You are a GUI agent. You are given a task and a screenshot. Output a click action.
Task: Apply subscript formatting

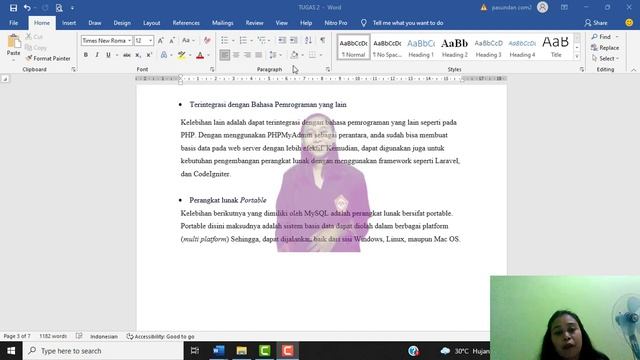(138, 55)
